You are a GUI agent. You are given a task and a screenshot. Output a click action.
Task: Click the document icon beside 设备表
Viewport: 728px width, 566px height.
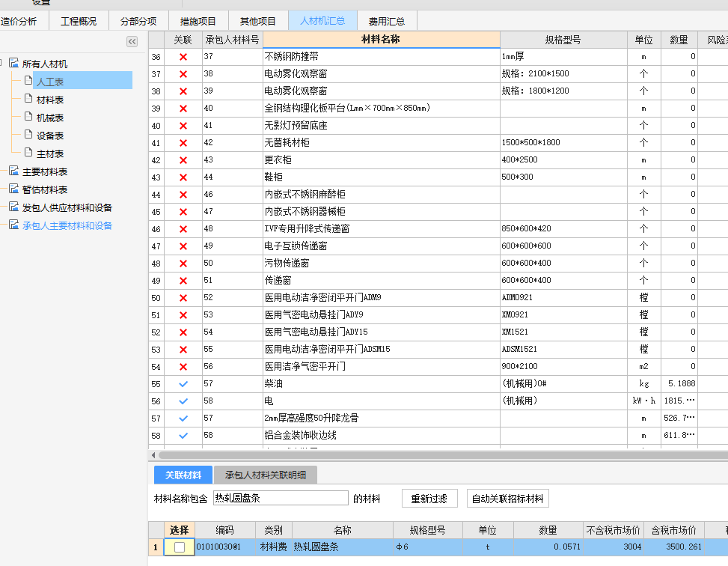click(x=28, y=135)
